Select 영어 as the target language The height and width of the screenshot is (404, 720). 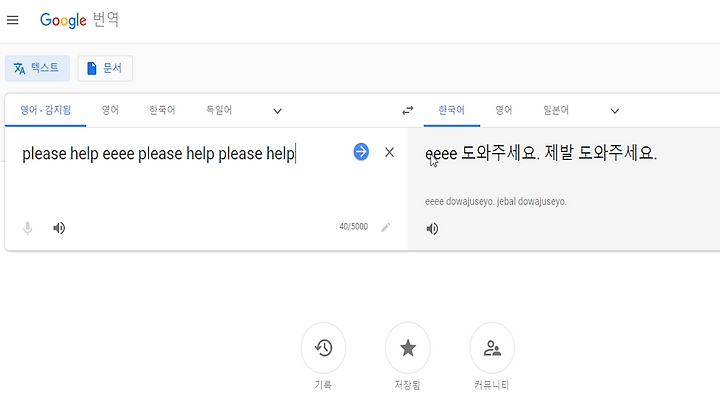(x=504, y=110)
